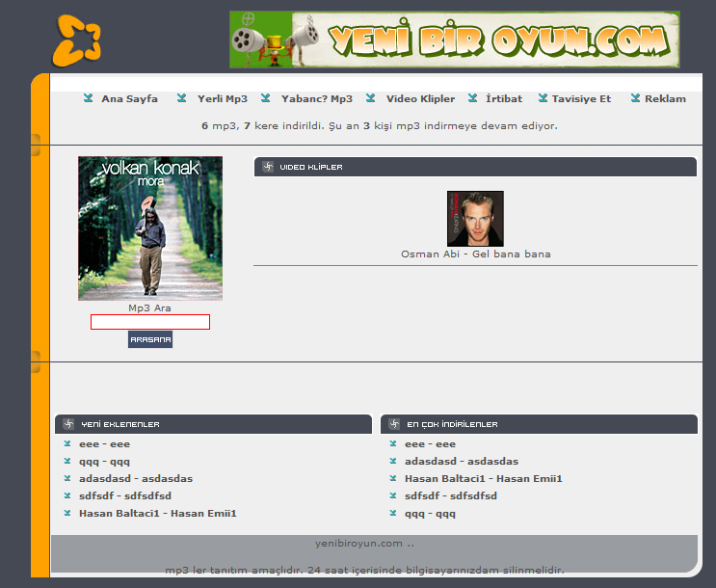This screenshot has width=716, height=588.
Task: Open sdfsdf - sdfsdfsd in Yeni Eklenenler
Action: click(x=125, y=496)
